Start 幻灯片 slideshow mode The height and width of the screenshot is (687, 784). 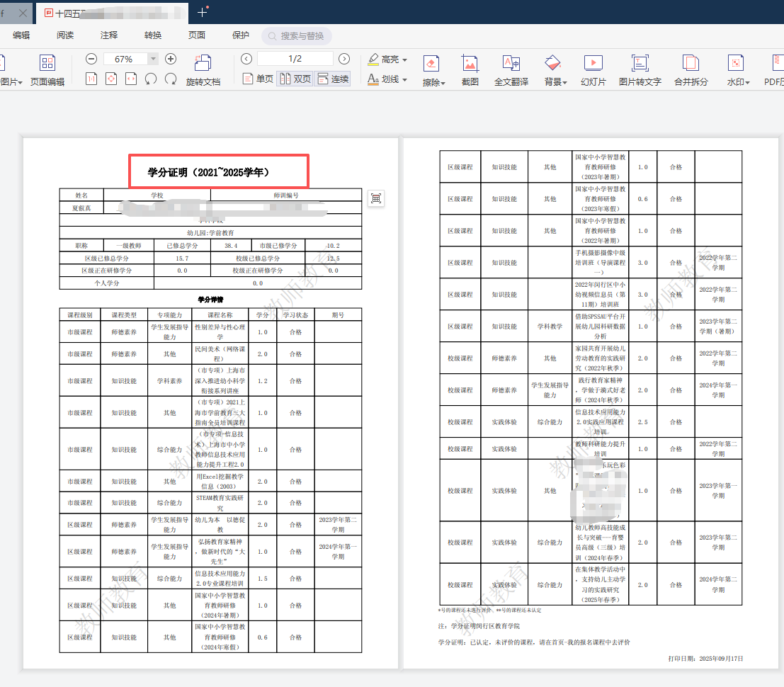click(593, 70)
